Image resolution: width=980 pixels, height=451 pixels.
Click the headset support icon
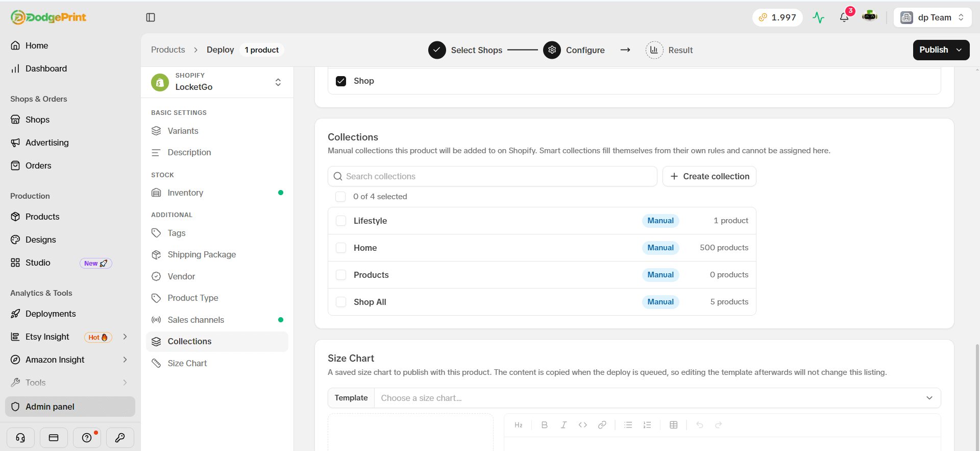(x=20, y=438)
